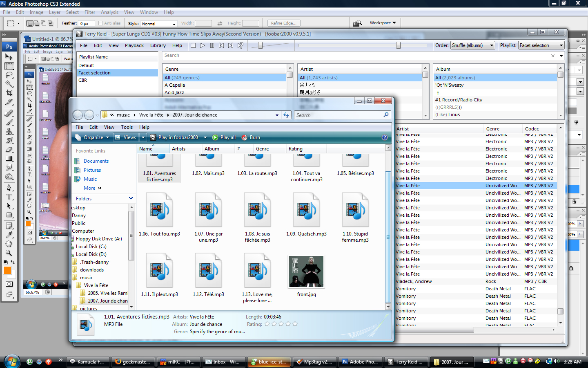
Task: Switch to Mp3tag from the taskbar
Action: tap(314, 362)
